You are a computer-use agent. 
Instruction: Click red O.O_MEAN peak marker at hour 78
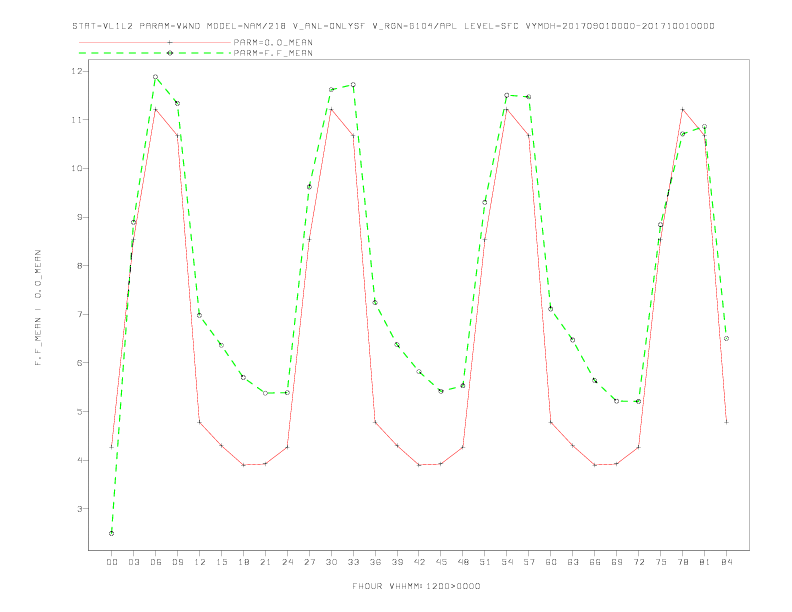coord(682,109)
